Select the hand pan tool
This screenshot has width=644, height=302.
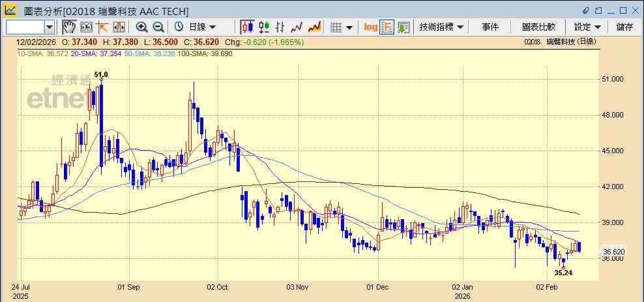69,27
